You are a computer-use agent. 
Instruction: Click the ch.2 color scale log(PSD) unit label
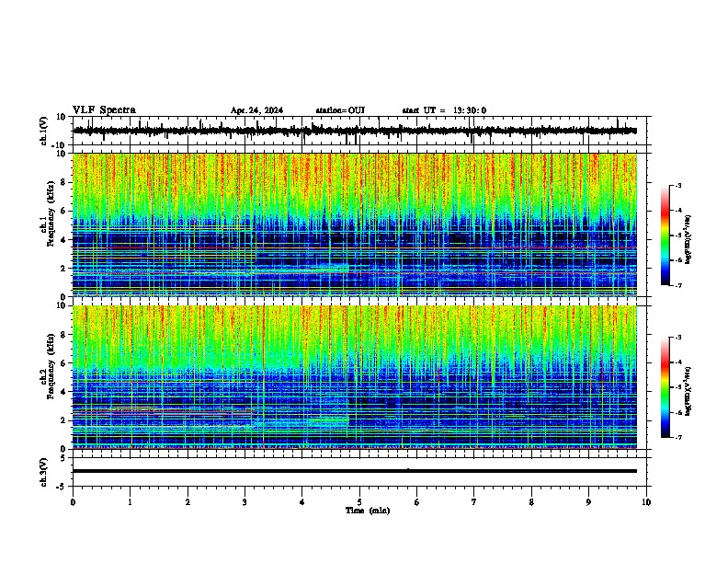[x=688, y=391]
